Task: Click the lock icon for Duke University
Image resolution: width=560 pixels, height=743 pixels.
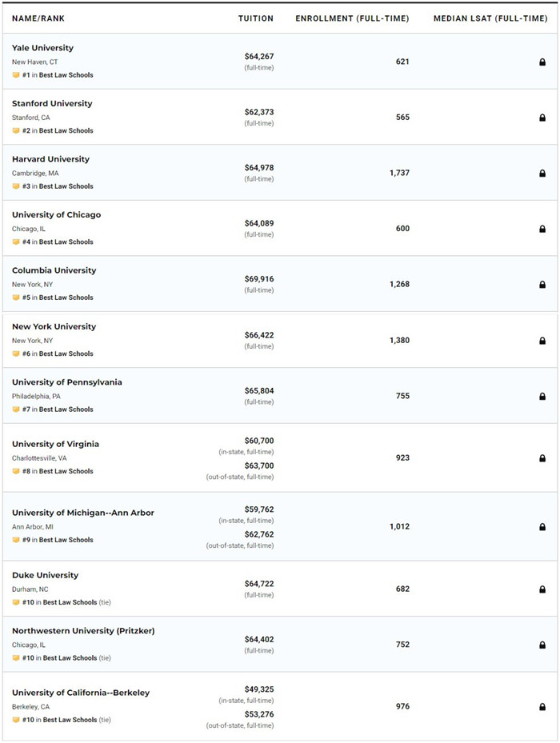Action: point(542,589)
